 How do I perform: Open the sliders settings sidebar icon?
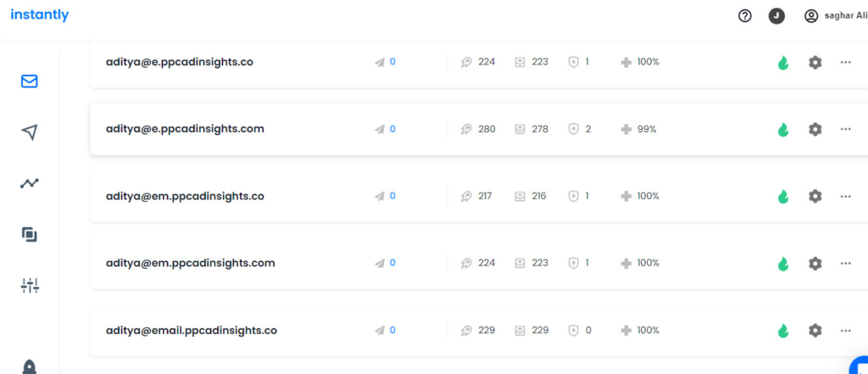(x=30, y=285)
